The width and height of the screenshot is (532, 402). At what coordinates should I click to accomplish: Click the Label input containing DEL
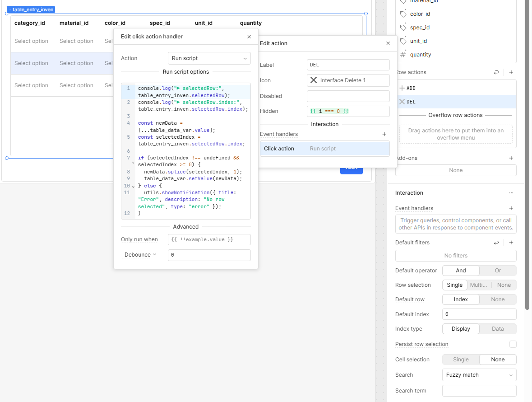[x=348, y=65]
